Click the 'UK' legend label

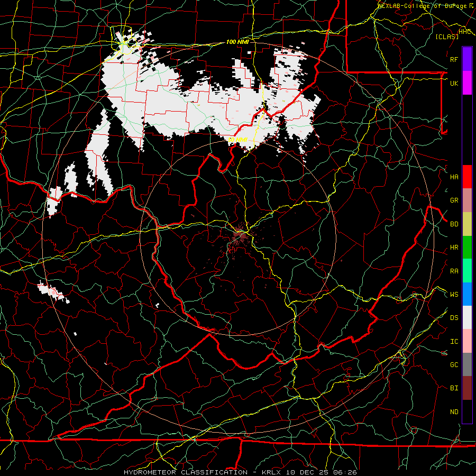click(454, 83)
